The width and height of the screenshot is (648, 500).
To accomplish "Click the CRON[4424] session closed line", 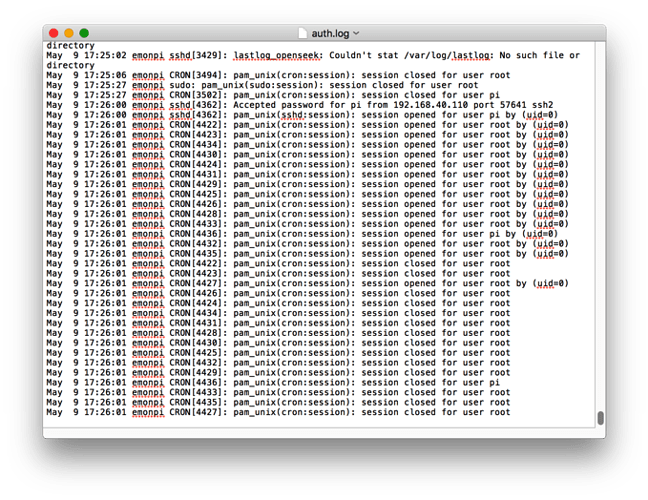I will click(x=278, y=303).
